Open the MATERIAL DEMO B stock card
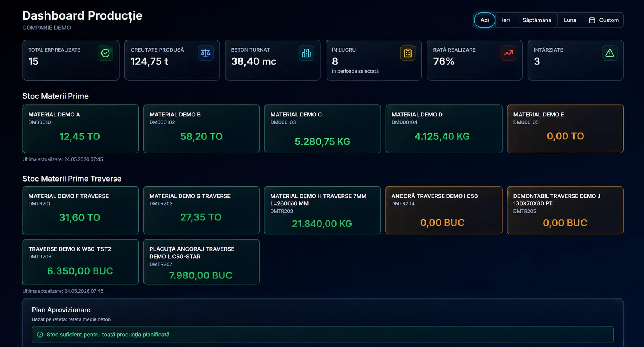 point(201,129)
